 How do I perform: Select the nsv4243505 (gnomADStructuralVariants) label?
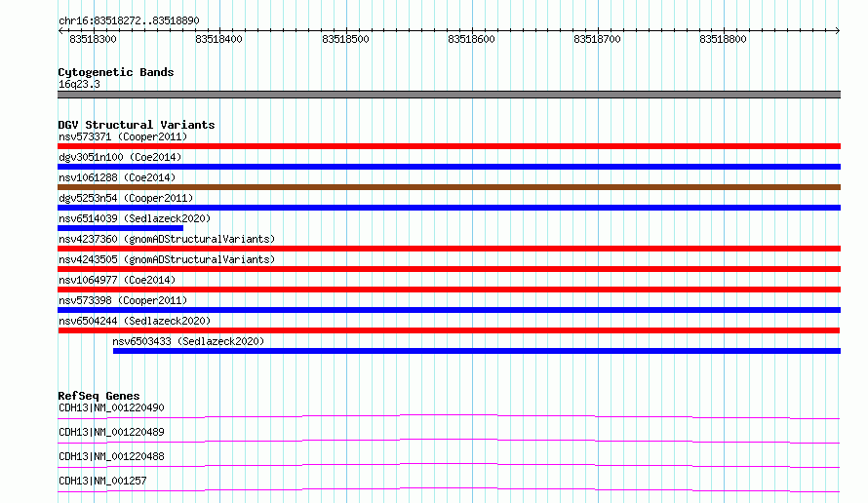pos(167,259)
